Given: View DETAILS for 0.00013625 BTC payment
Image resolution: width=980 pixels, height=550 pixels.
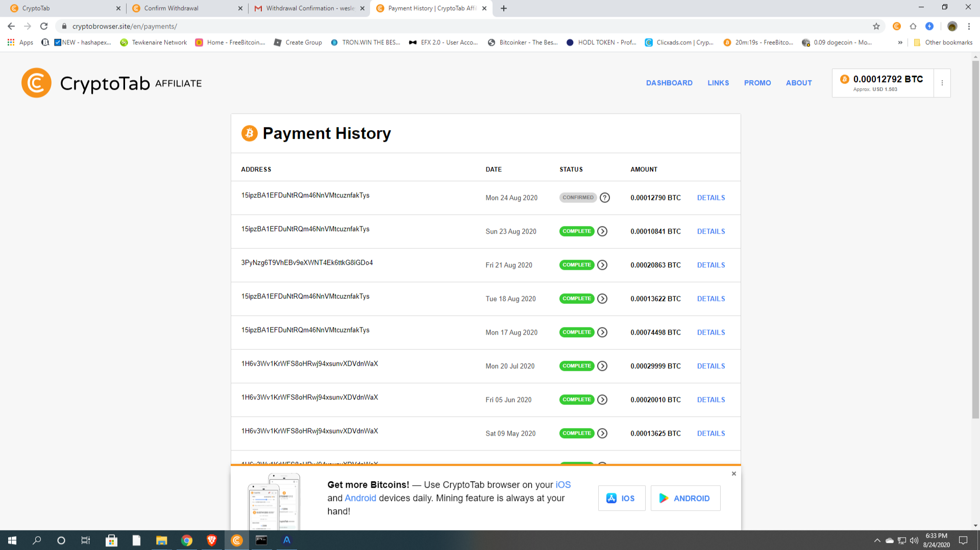Looking at the screenshot, I should tap(711, 433).
